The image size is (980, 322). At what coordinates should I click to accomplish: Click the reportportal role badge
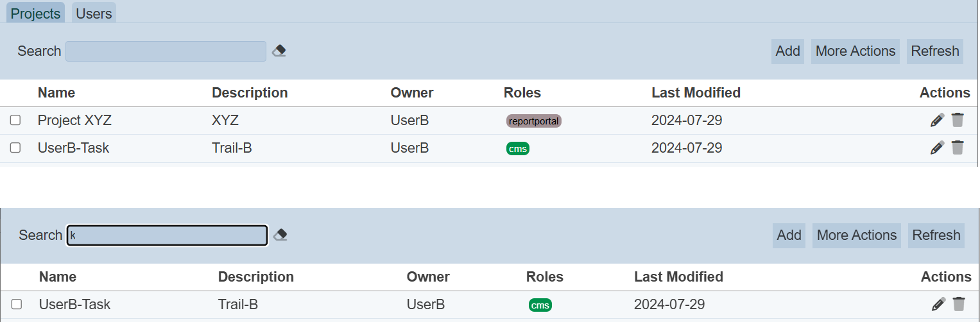click(534, 121)
